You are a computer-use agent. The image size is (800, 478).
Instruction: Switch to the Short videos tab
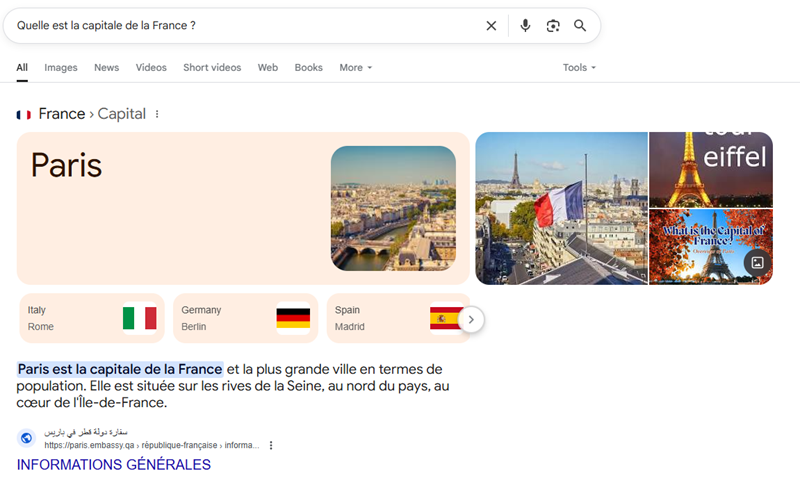click(212, 67)
